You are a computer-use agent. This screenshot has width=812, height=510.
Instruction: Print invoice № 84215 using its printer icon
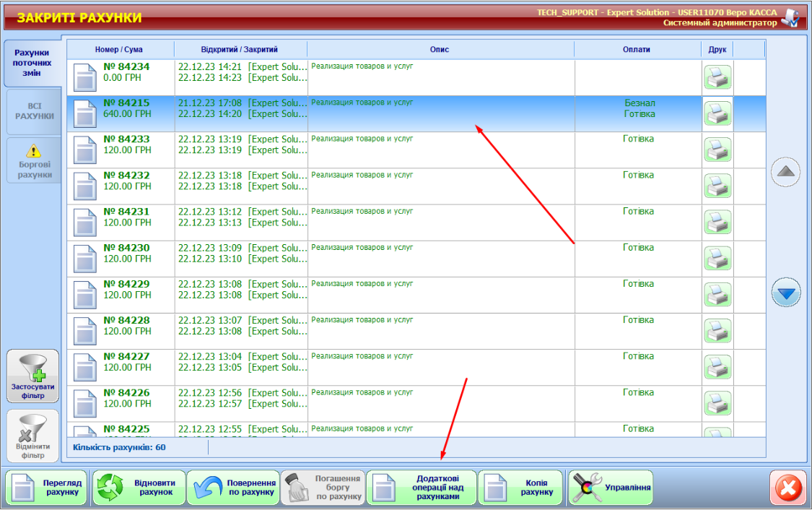(x=717, y=113)
